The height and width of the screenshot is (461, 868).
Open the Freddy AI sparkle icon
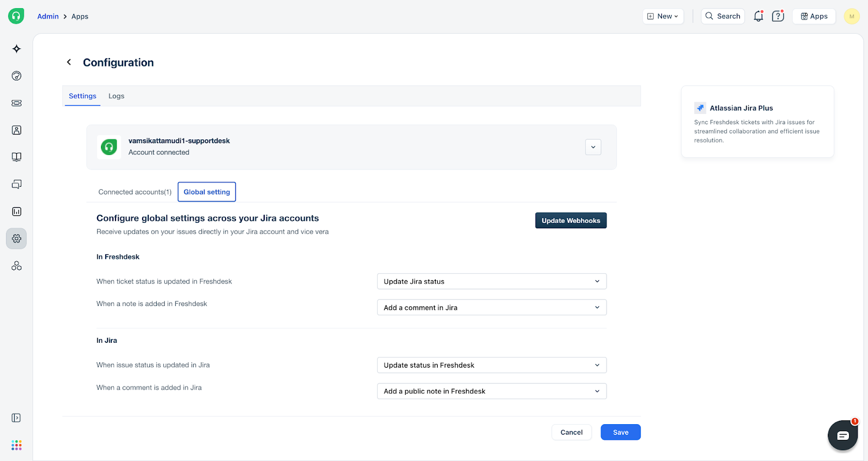click(17, 49)
